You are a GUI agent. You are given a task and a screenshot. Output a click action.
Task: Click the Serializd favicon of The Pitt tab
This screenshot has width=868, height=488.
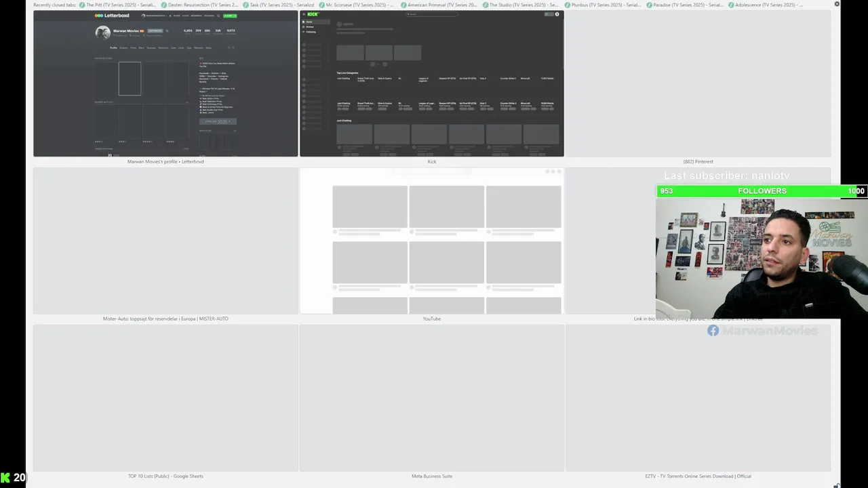pyautogui.click(x=82, y=5)
